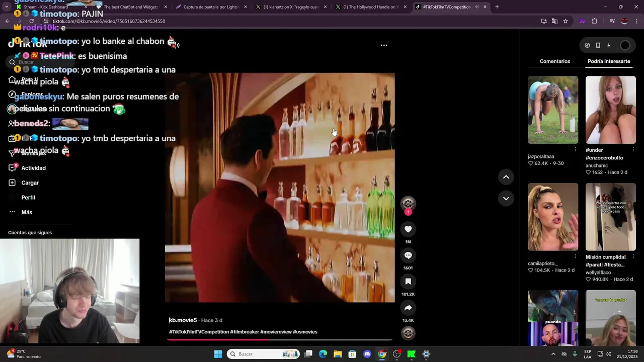
Task: Click the #TikTokFilmTVCompetition hashtag
Action: (199, 332)
